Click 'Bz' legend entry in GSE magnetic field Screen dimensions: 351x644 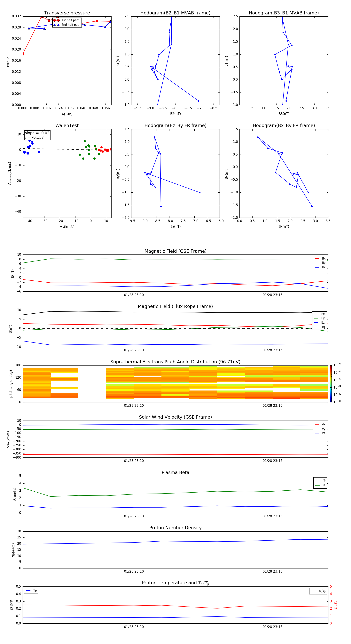click(x=320, y=268)
